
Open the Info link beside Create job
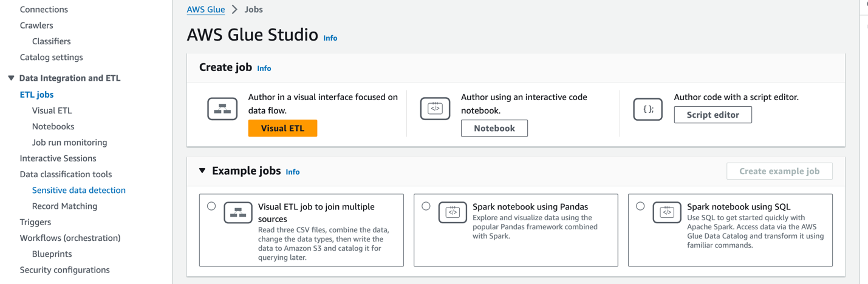(x=264, y=69)
